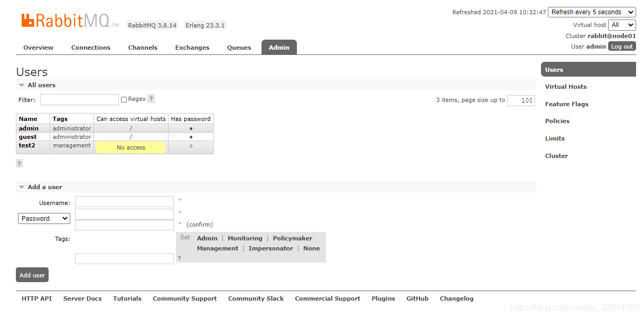
Task: Open the help icon below the users table
Action: (x=20, y=164)
